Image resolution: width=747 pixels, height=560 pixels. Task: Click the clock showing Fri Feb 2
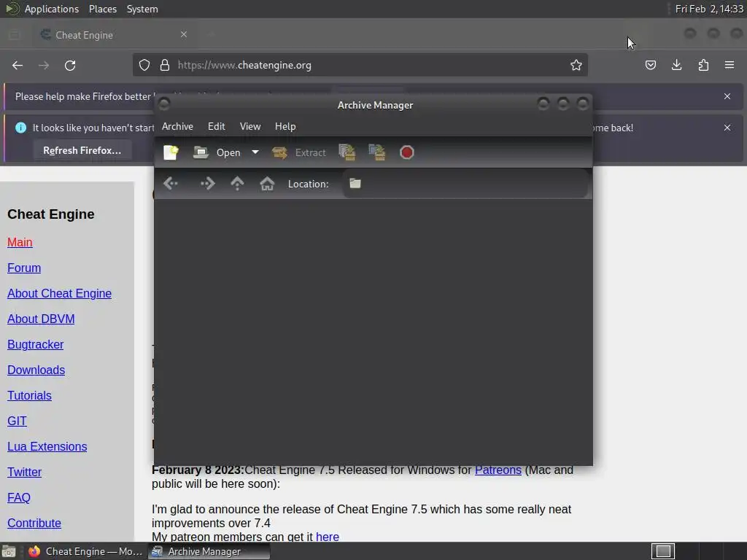(709, 9)
